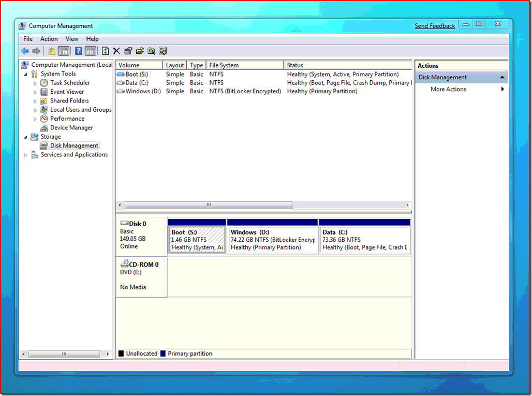This screenshot has height=396, width=532.
Task: Click the Unallocated black legend swatch
Action: pos(121,354)
